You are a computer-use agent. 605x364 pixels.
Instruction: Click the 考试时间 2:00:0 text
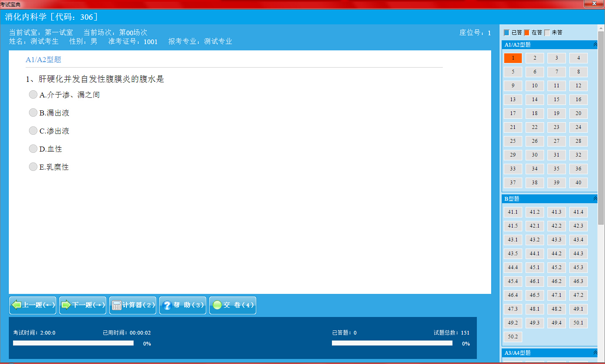pos(34,333)
